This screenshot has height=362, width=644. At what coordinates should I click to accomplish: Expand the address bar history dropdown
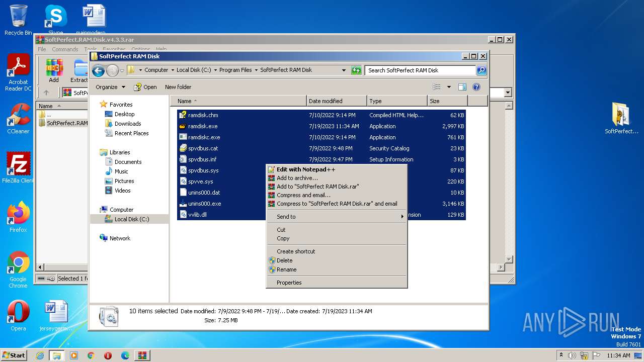tap(344, 70)
